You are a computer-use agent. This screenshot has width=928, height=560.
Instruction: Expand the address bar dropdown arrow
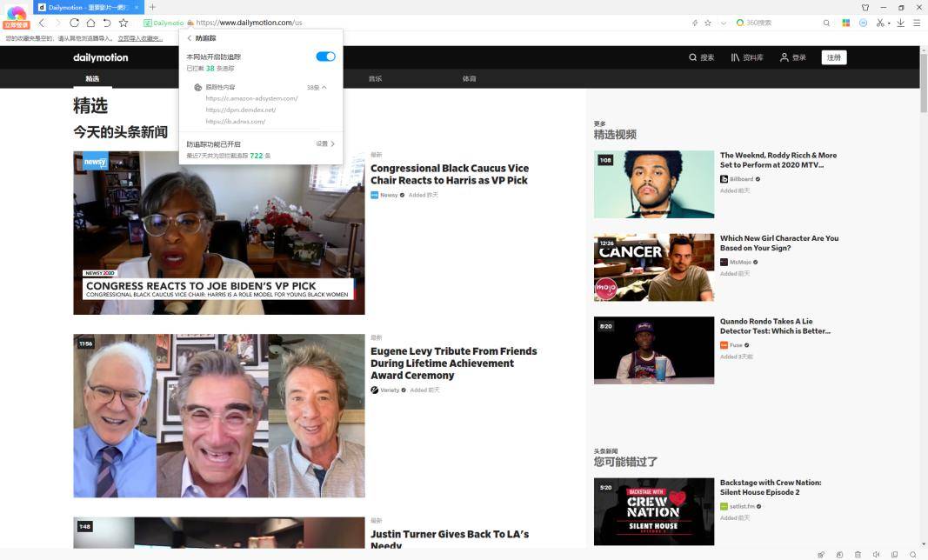coord(724,23)
